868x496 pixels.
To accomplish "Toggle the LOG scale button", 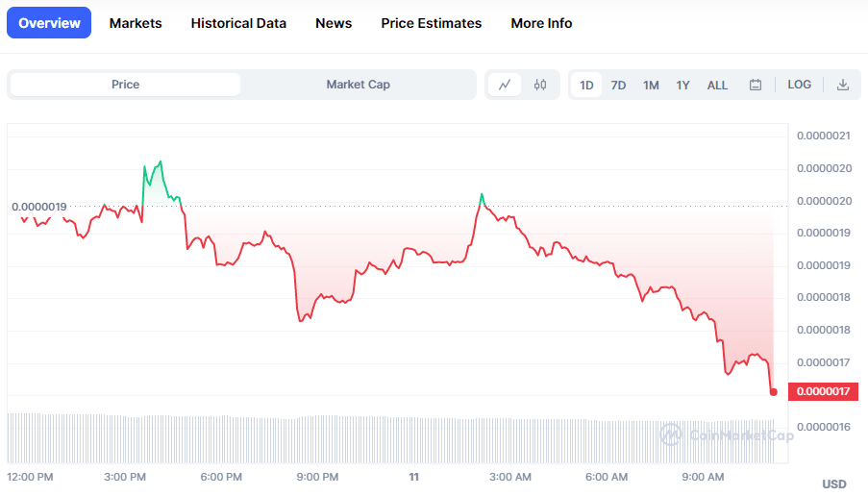I will coord(800,85).
